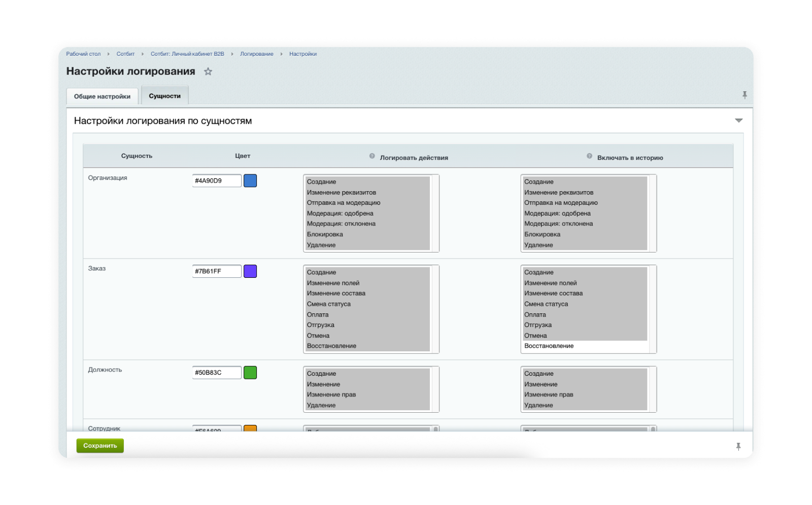
Task: Open help hint for 'Включать в историю'
Action: click(589, 156)
